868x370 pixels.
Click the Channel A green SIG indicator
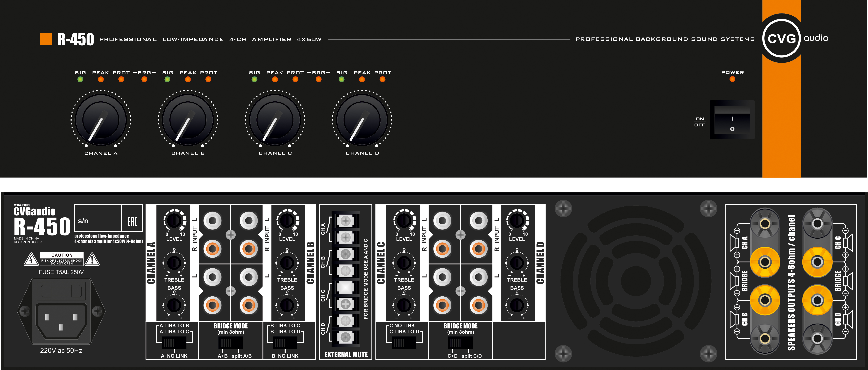click(x=80, y=80)
